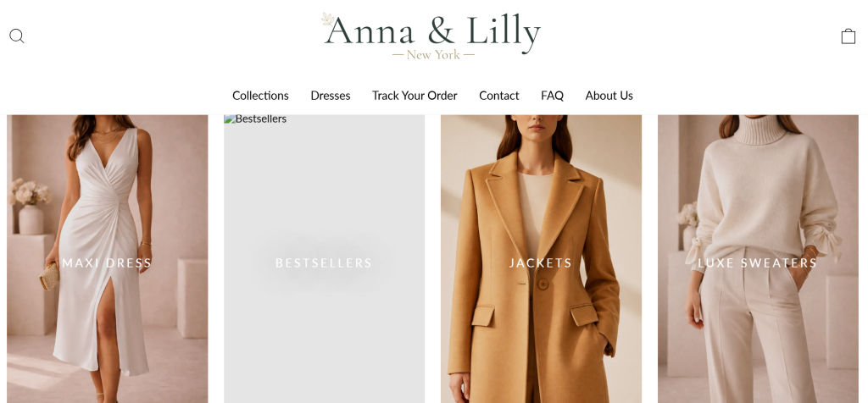The width and height of the screenshot is (868, 403).
Task: Select Dresses in the navigation bar
Action: point(331,96)
